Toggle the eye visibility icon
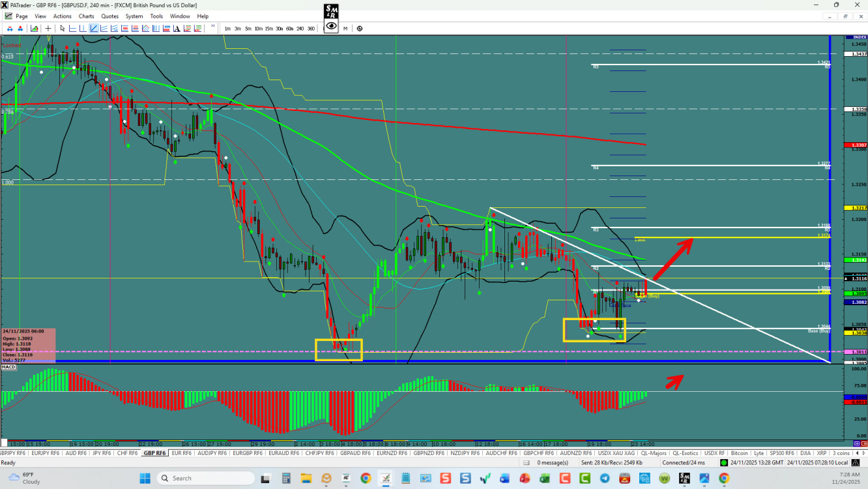868x489 pixels. pos(331,26)
